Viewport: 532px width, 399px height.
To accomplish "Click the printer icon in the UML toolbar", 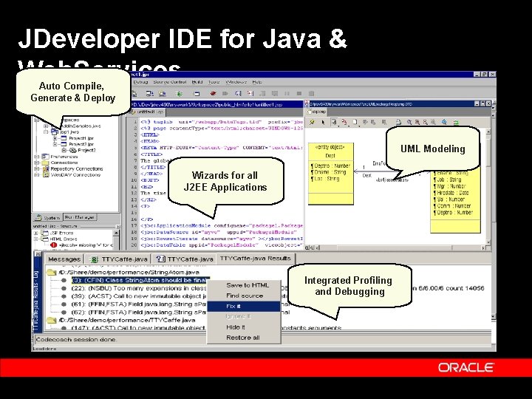I will point(399,122).
